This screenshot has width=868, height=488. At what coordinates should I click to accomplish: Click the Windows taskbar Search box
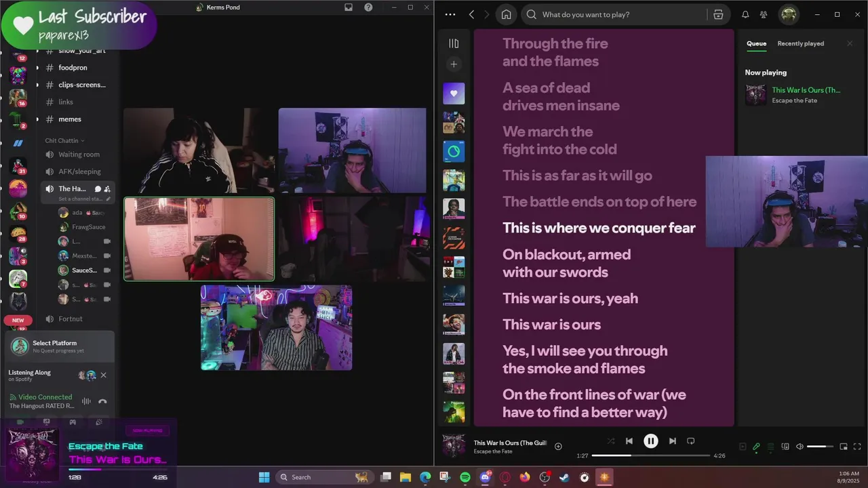(324, 477)
